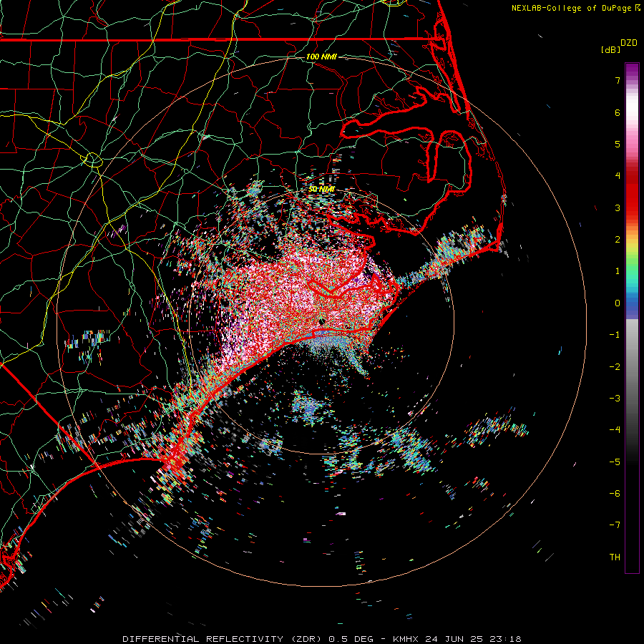644x644 pixels.
Task: Select the 7 value on the scale
Action: click(x=618, y=80)
